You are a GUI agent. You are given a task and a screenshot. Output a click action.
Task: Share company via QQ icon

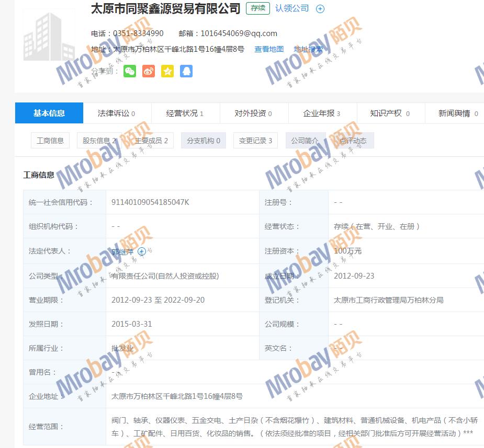coord(186,71)
